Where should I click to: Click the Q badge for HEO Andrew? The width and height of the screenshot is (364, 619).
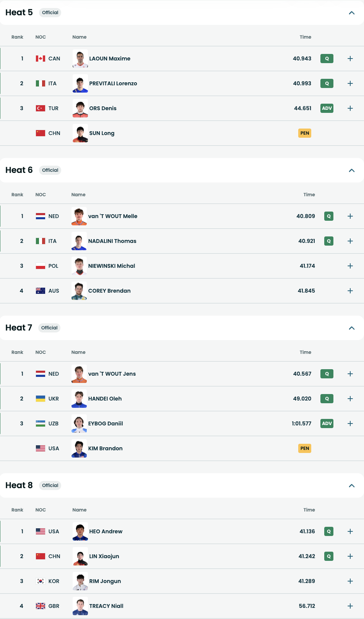pyautogui.click(x=328, y=531)
